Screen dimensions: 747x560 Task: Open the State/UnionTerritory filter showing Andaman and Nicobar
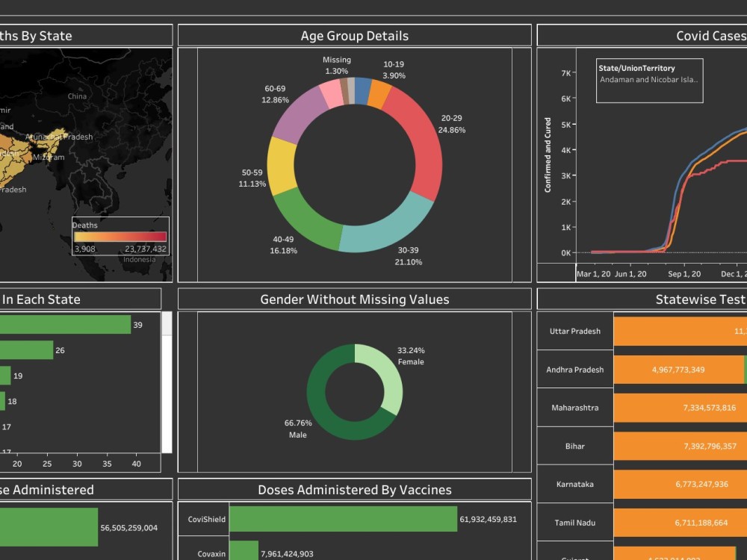click(x=648, y=81)
